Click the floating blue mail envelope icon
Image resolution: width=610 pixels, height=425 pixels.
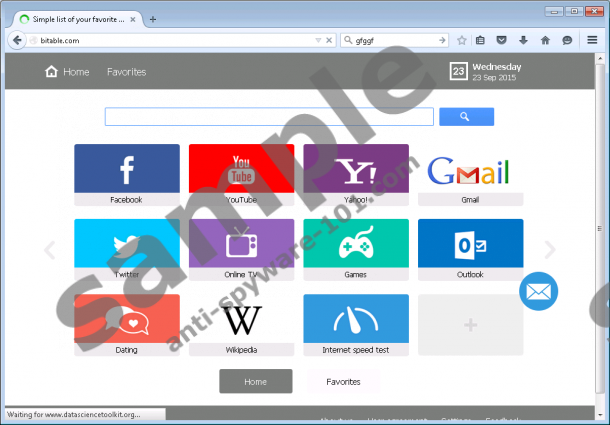(x=539, y=292)
